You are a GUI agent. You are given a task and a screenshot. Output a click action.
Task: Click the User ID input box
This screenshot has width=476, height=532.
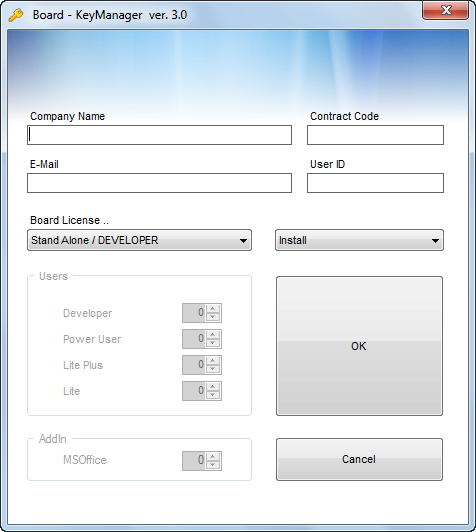pos(375,183)
